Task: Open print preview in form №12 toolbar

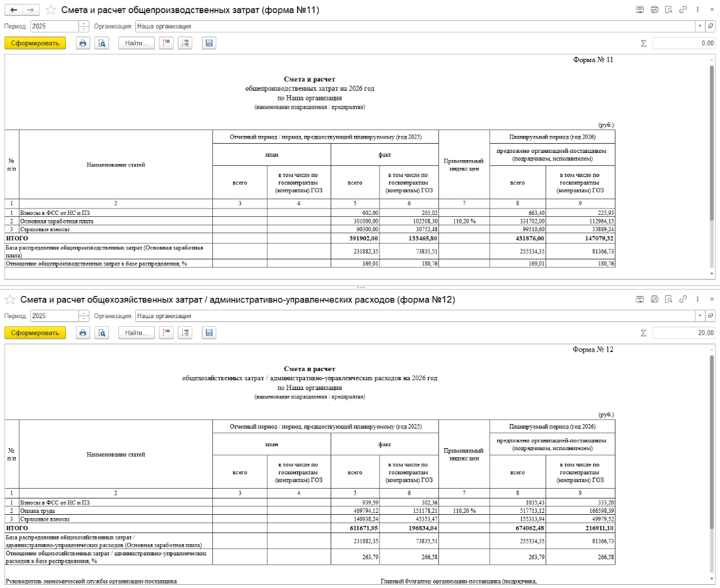Action: pos(102,333)
